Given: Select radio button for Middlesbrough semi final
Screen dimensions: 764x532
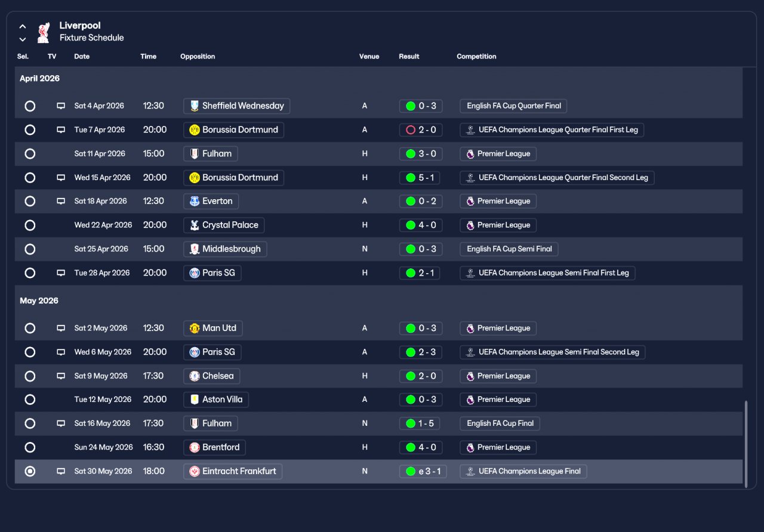Looking at the screenshot, I should click(x=30, y=249).
